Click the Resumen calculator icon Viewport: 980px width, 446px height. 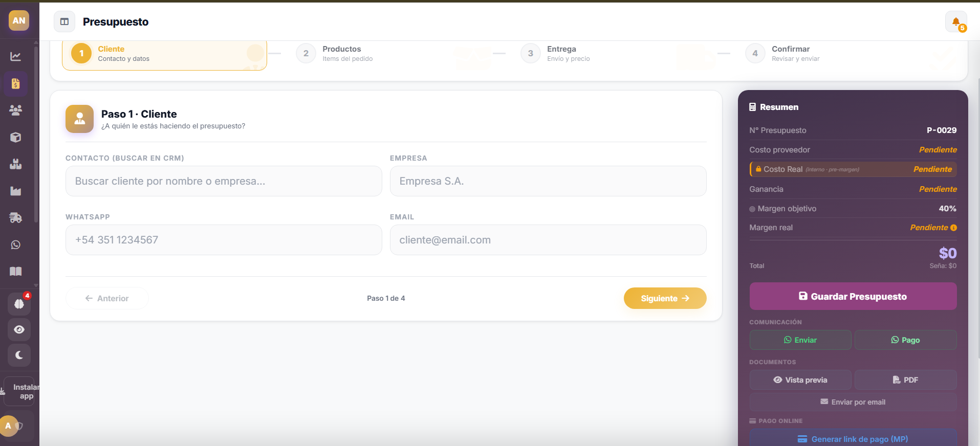click(x=752, y=107)
